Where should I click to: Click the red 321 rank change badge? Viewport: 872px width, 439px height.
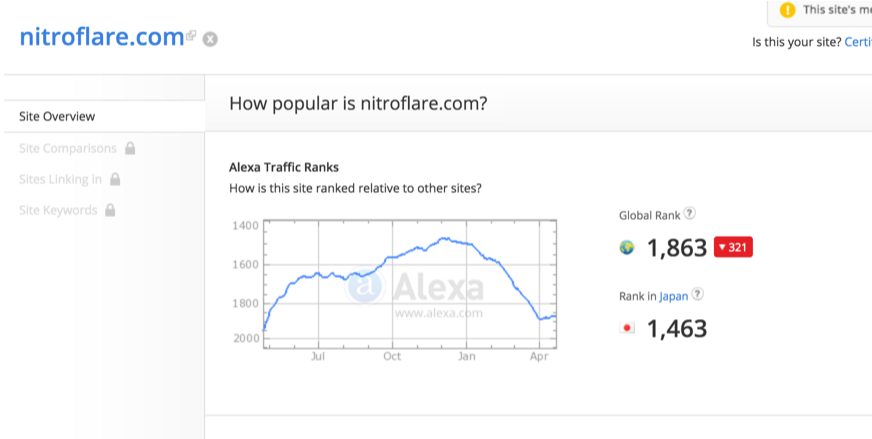click(x=733, y=248)
